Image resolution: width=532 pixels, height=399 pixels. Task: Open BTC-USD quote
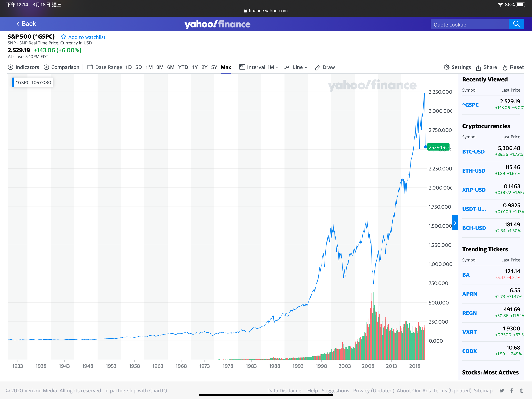(473, 152)
